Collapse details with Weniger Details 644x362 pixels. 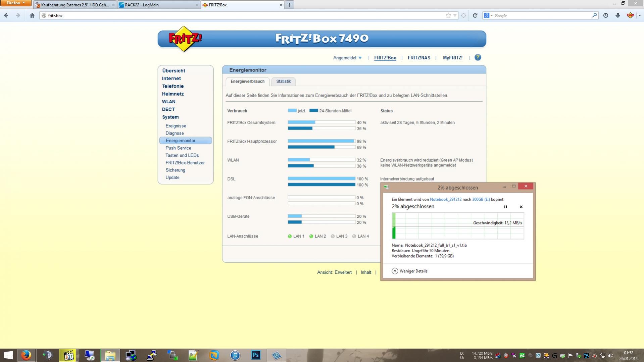[x=409, y=271]
